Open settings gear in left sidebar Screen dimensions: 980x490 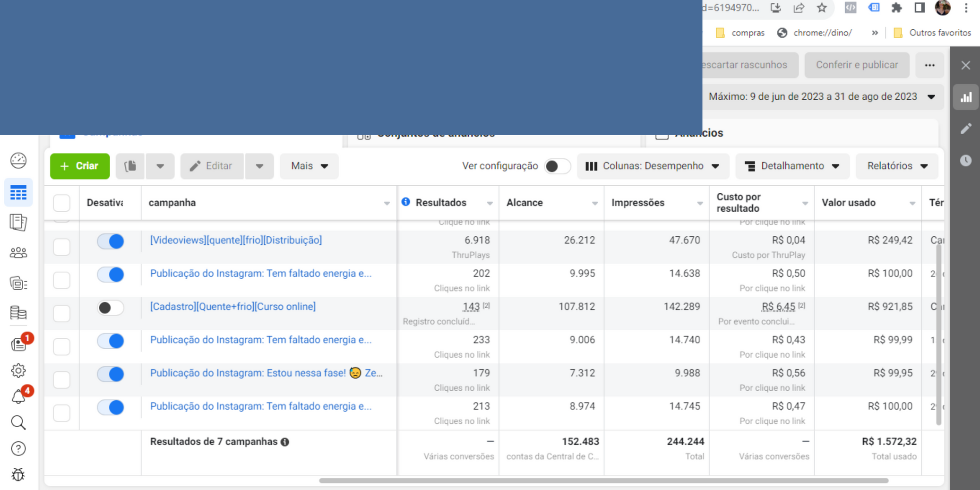(18, 370)
